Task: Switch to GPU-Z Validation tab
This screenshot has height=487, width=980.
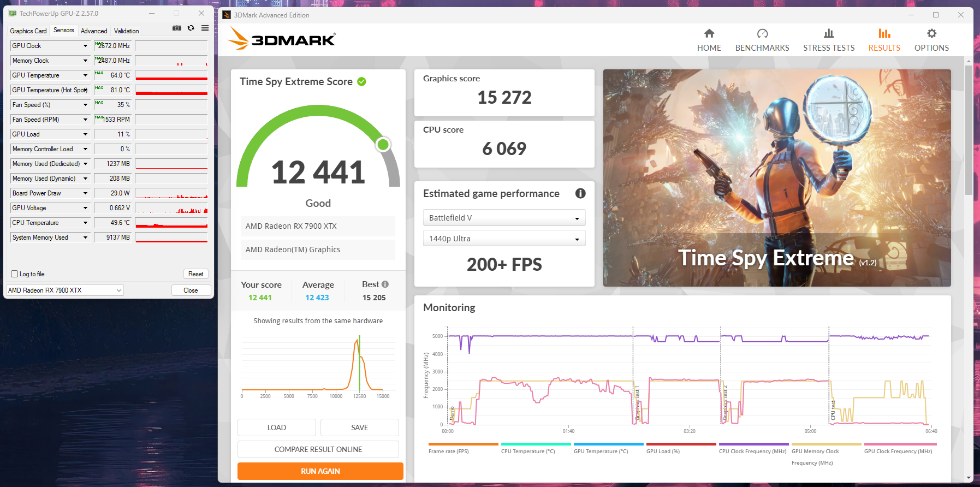Action: pos(126,31)
